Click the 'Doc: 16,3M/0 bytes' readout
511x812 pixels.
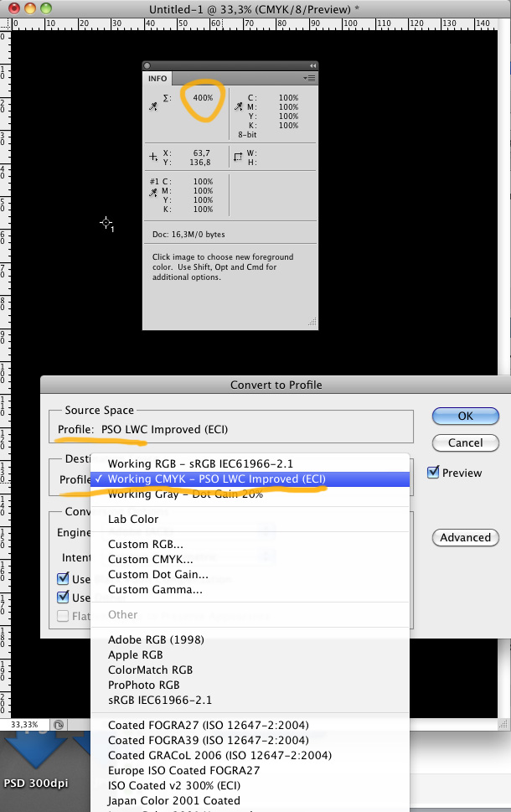[x=188, y=234]
